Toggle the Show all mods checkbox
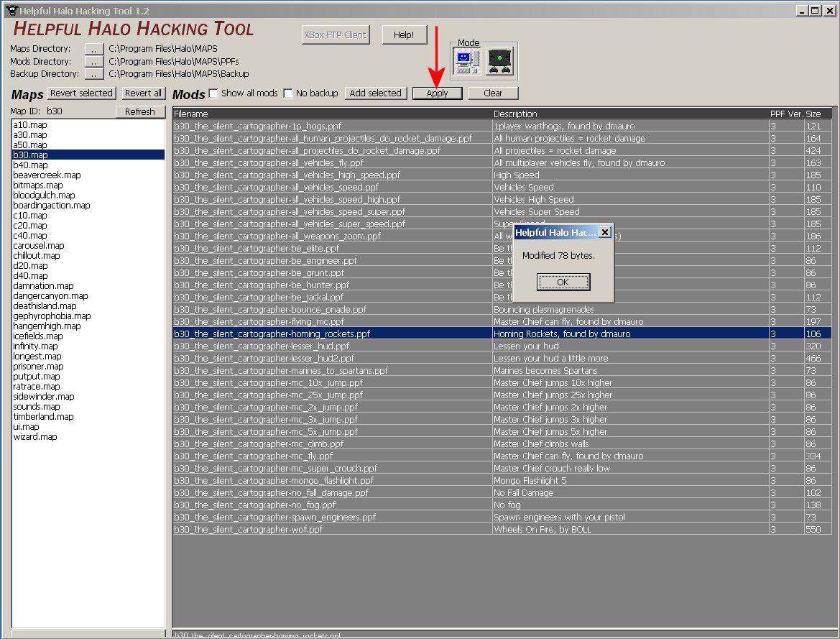The width and height of the screenshot is (840, 639). [213, 93]
